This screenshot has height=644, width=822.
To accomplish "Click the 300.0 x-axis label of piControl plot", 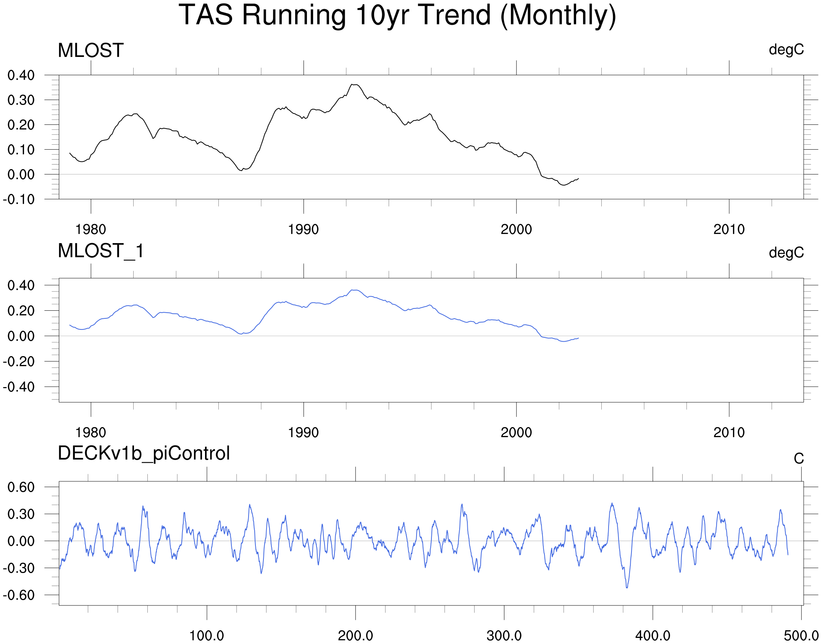I will tap(504, 636).
